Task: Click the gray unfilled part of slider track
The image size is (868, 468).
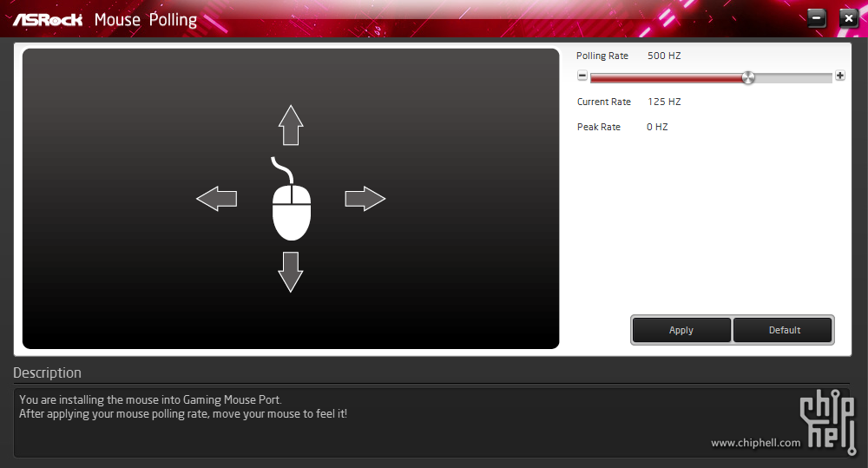Action: [793, 78]
